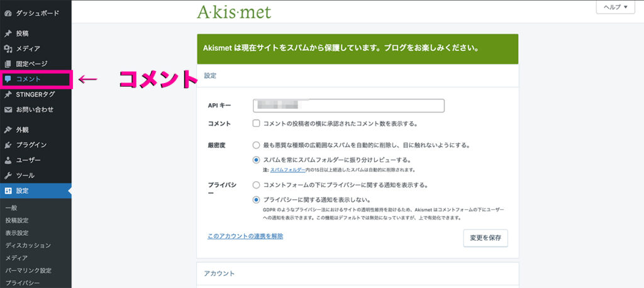Click the API key input field
Image resolution: width=644 pixels, height=288 pixels.
click(348, 106)
